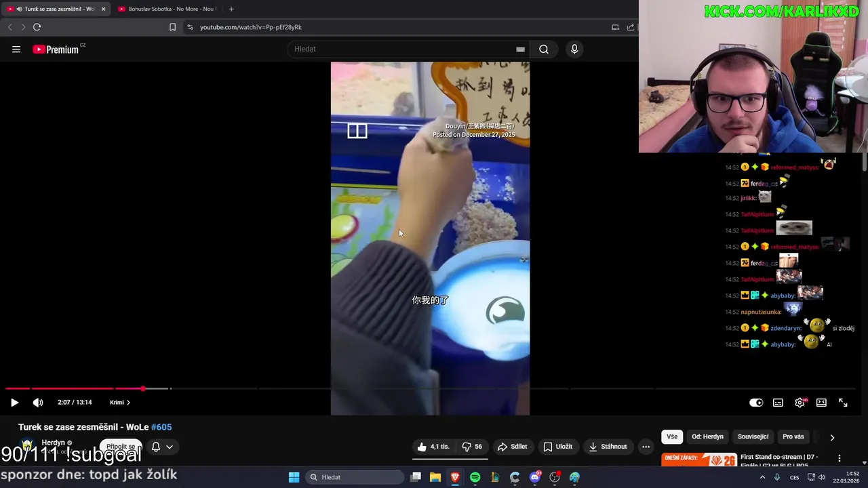The width and height of the screenshot is (868, 488).
Task: Show hidden system tray icons
Action: click(762, 477)
